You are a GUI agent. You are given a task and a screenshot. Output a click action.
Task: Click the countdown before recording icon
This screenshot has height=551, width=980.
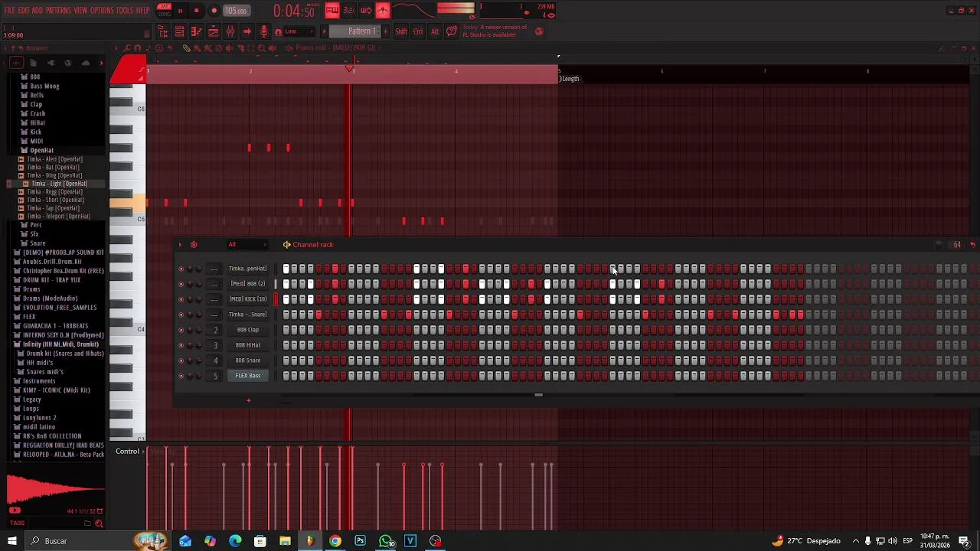(349, 11)
